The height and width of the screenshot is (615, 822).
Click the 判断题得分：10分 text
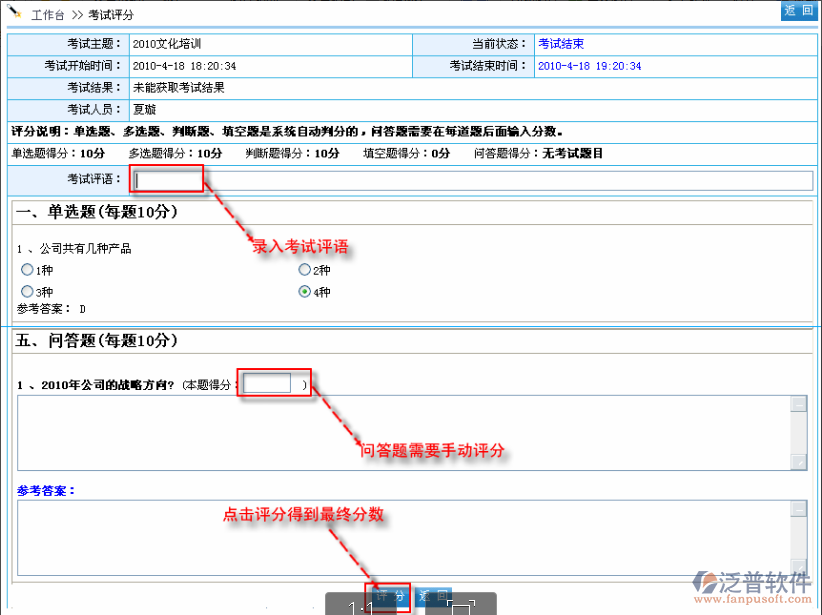tap(293, 154)
